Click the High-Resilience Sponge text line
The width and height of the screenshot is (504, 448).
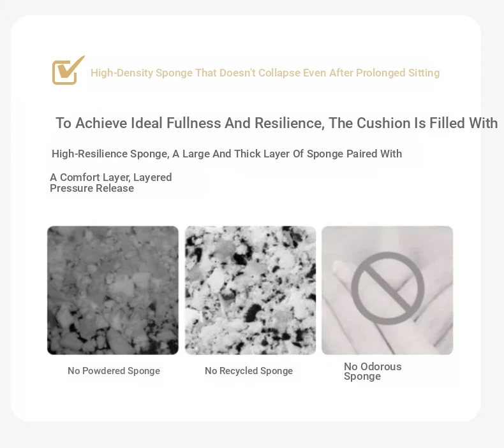[227, 154]
